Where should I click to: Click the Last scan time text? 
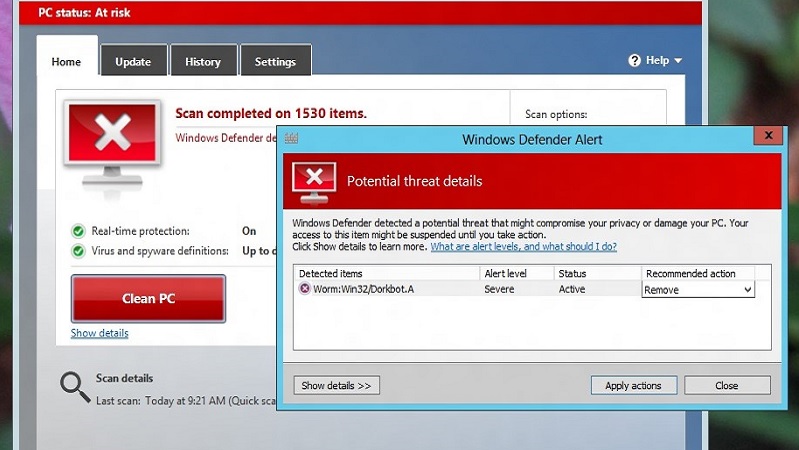click(x=187, y=401)
